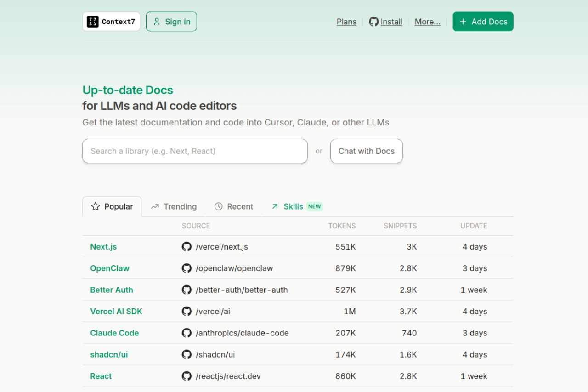Click GitHub icon next to /reactjs/react.dev
The image size is (588, 392).
[187, 376]
